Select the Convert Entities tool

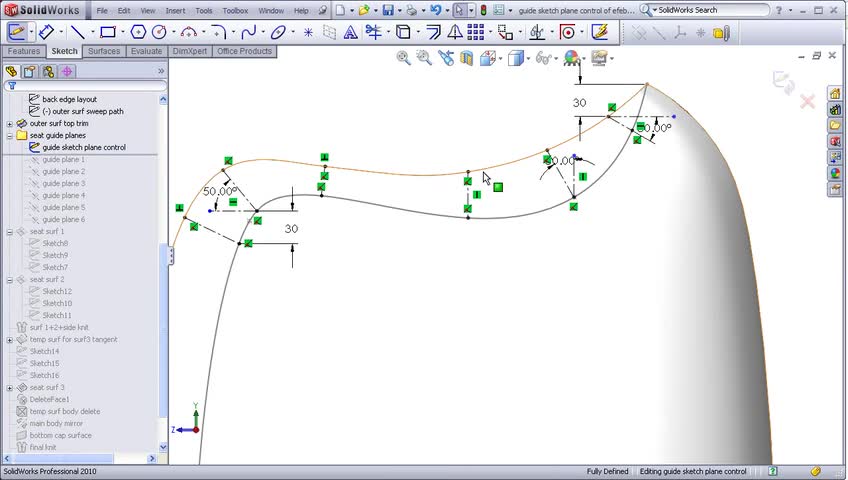[403, 32]
